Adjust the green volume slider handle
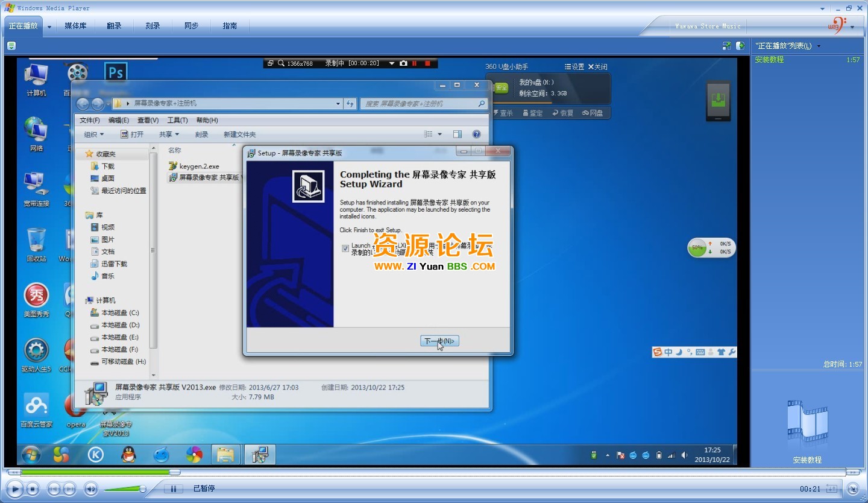Screen dimensions: 868x503 coord(143,489)
